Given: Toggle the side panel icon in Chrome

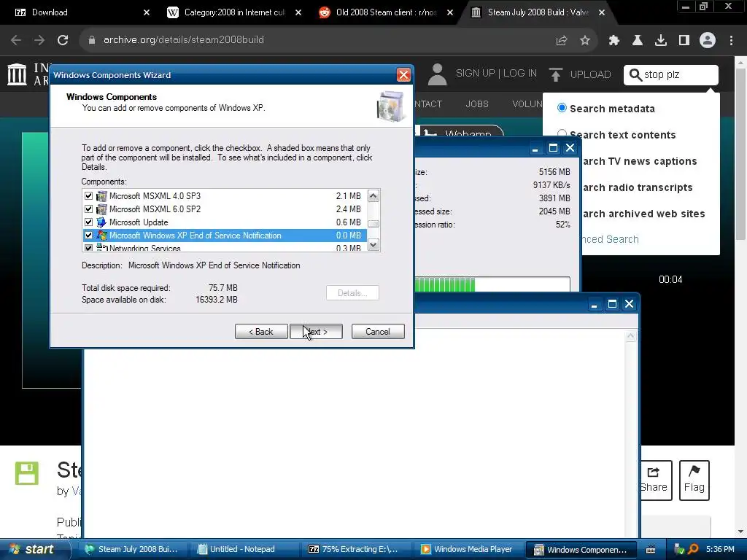Looking at the screenshot, I should coord(684,41).
